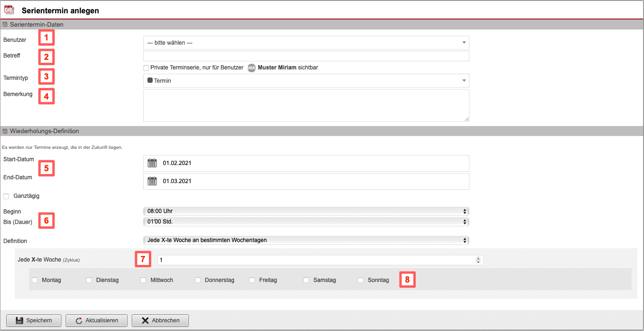Click the Jede X-te Woche stepper arrows
Image resolution: width=644 pixels, height=331 pixels.
pos(478,260)
